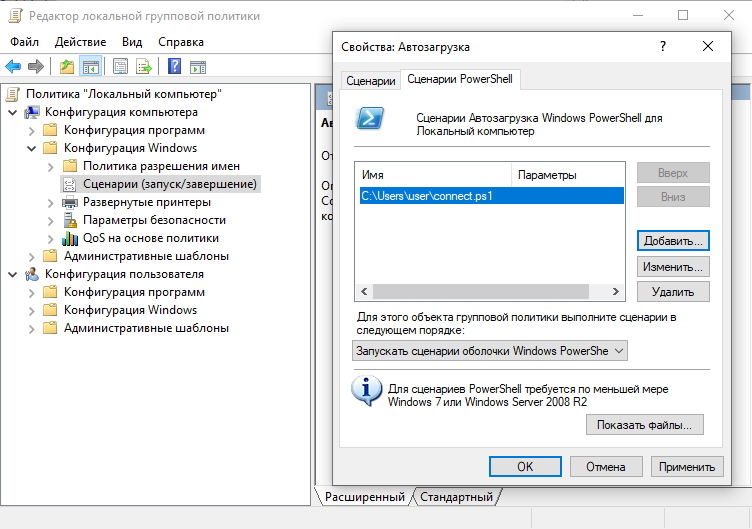Image resolution: width=752 pixels, height=529 pixels.
Task: Expand computer Конфигурация программ node
Action: tap(32, 130)
